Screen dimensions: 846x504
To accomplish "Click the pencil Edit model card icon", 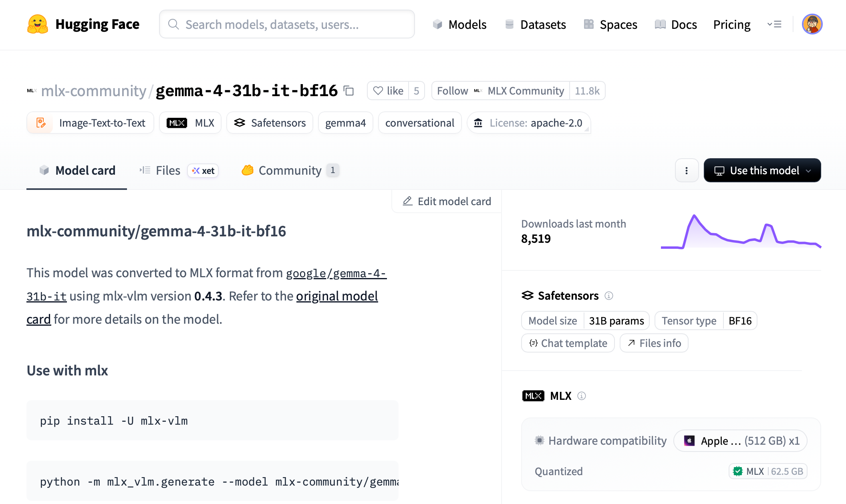I will click(x=407, y=201).
